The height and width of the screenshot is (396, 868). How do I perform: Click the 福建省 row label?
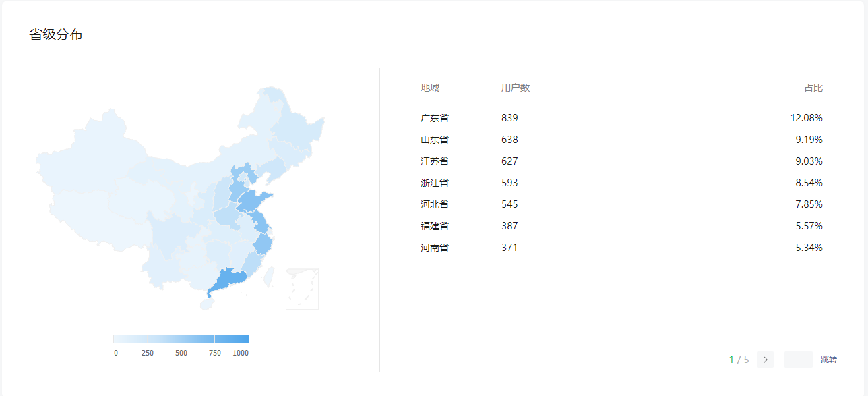[x=435, y=226]
